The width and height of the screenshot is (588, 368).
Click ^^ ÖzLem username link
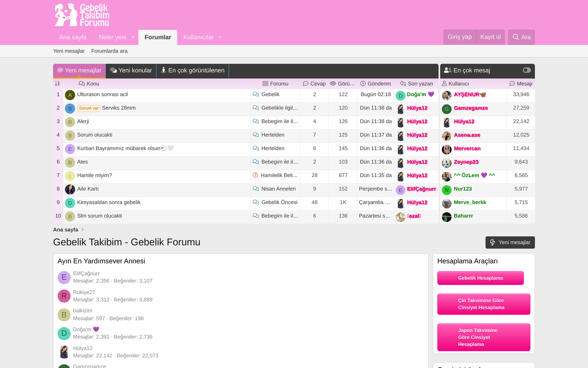[x=474, y=175]
